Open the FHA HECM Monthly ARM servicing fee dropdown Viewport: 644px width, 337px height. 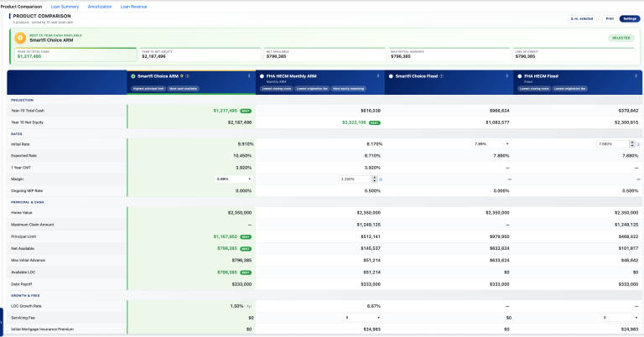[362, 318]
